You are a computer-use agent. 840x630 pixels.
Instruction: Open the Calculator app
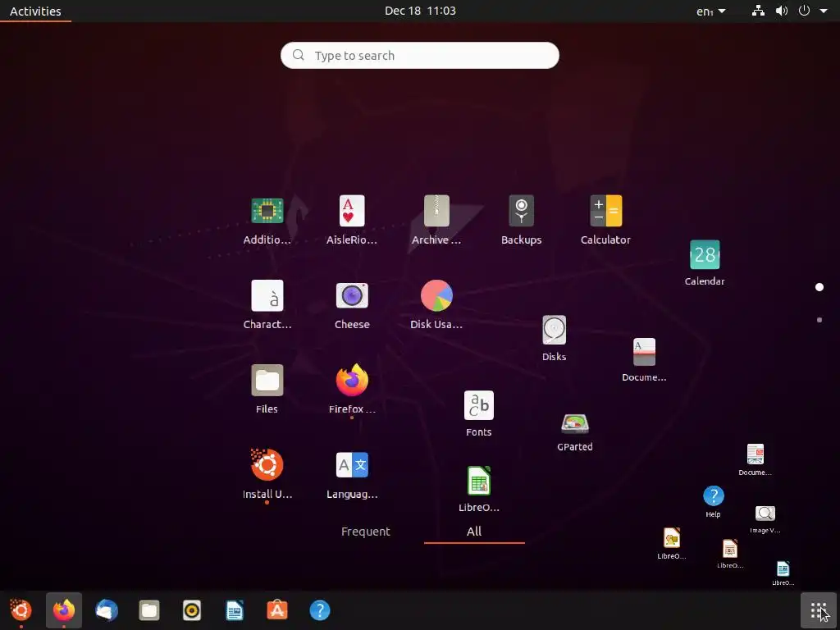[605, 211]
